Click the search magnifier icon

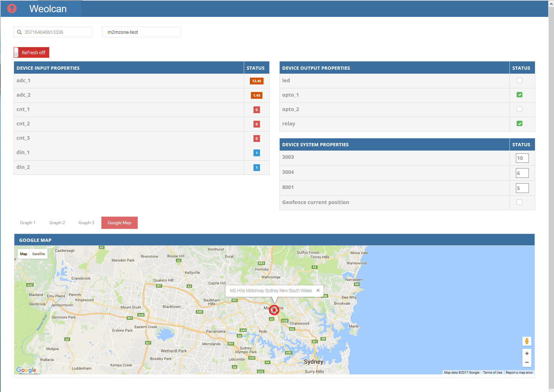(19, 32)
